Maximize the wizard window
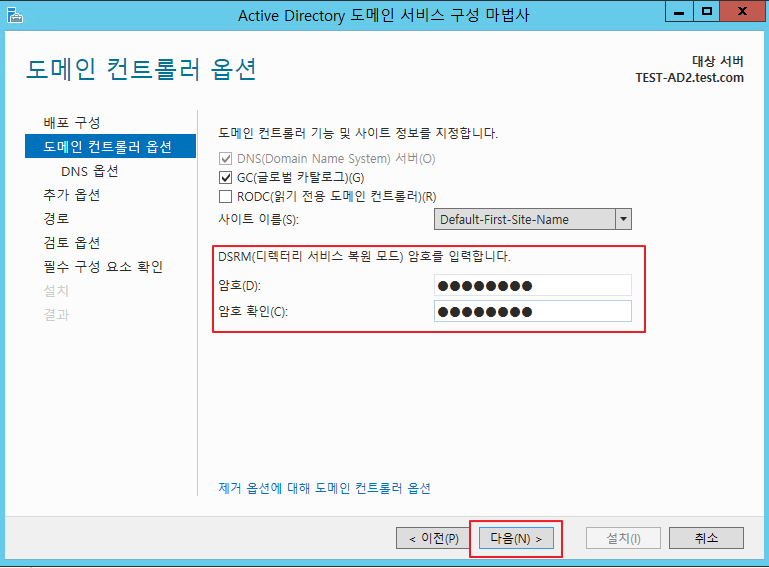The width and height of the screenshot is (769, 568). (x=707, y=12)
